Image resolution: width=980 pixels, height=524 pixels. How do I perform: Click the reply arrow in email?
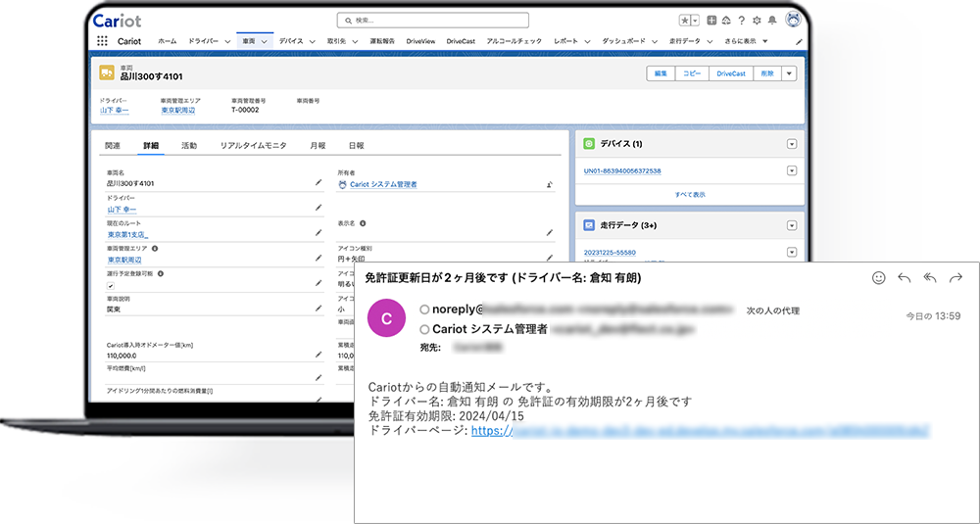pos(905,278)
